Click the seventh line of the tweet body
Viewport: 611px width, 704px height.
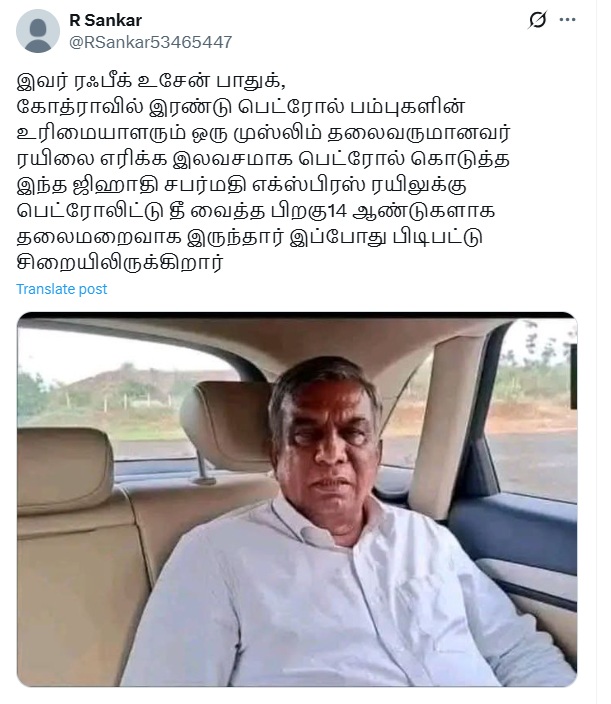click(250, 237)
